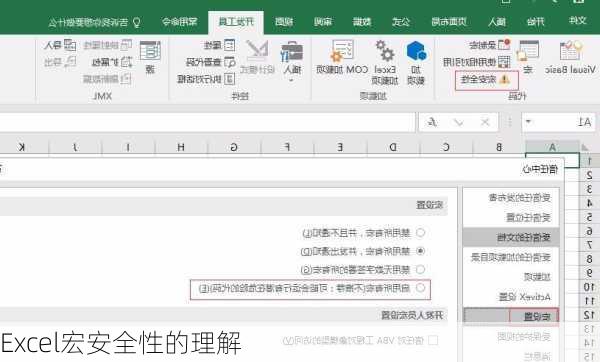Select row 10 header
Viewport: 600px width, 362px height.
[x=589, y=287]
